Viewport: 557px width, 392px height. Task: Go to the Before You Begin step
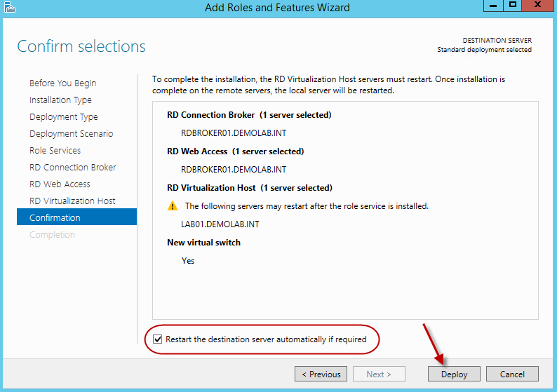(x=63, y=83)
